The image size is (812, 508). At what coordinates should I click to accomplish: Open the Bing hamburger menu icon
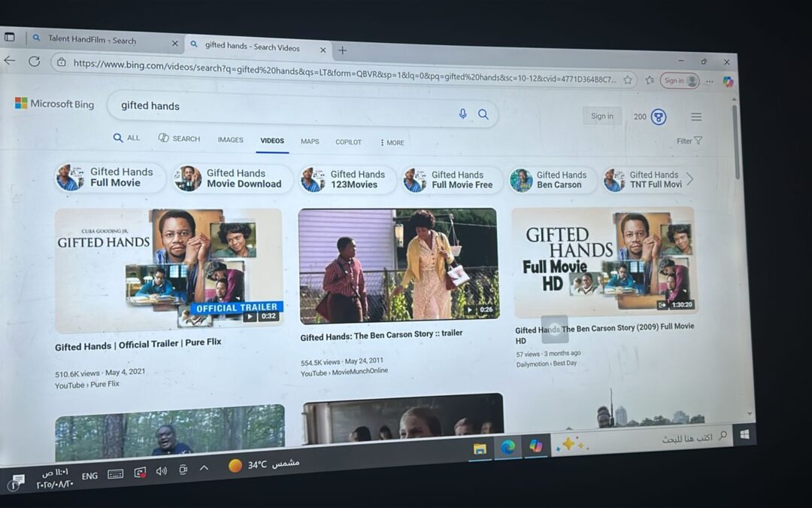coord(696,117)
